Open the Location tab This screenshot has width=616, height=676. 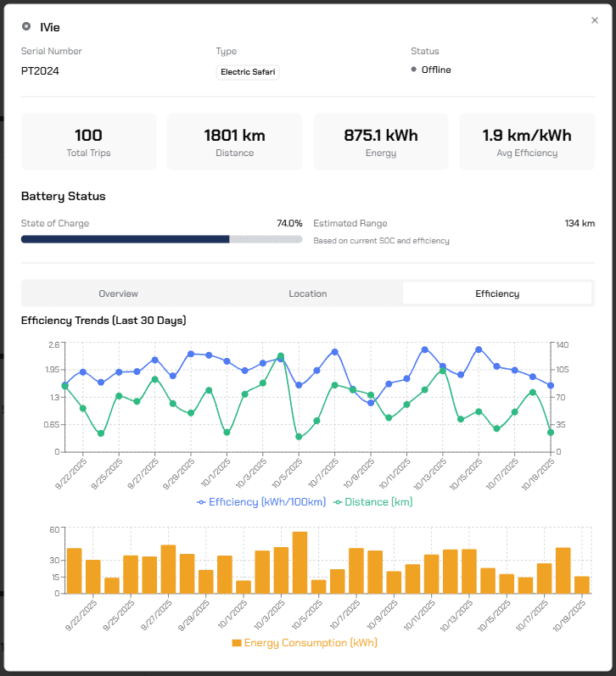[x=307, y=293]
